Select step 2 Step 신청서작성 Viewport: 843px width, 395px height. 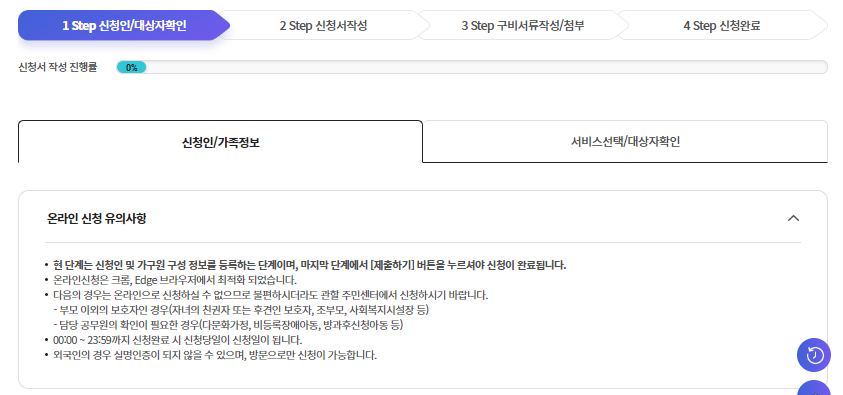click(x=323, y=25)
